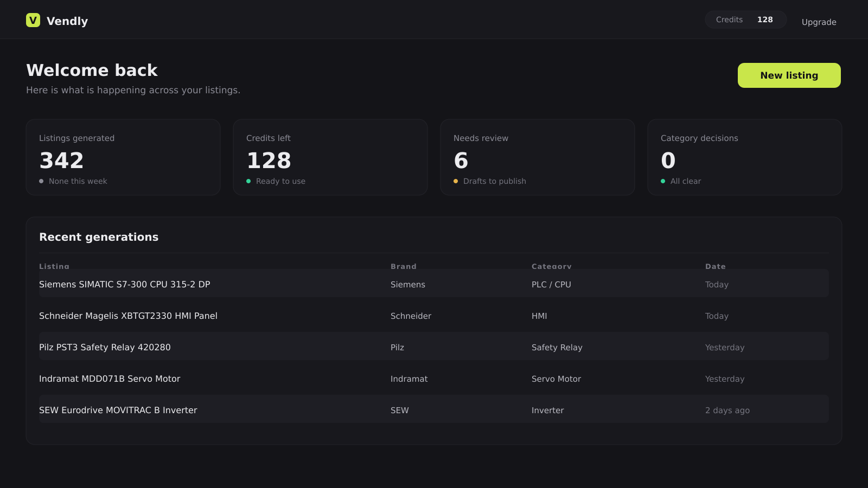Sort table by Date column header
868x488 pixels.
point(715,266)
